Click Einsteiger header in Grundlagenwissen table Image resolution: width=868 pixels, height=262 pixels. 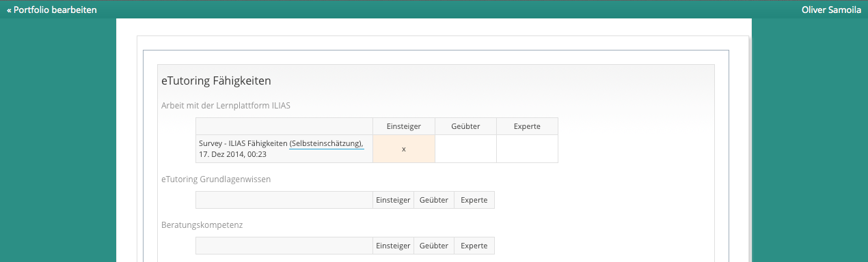click(x=394, y=200)
